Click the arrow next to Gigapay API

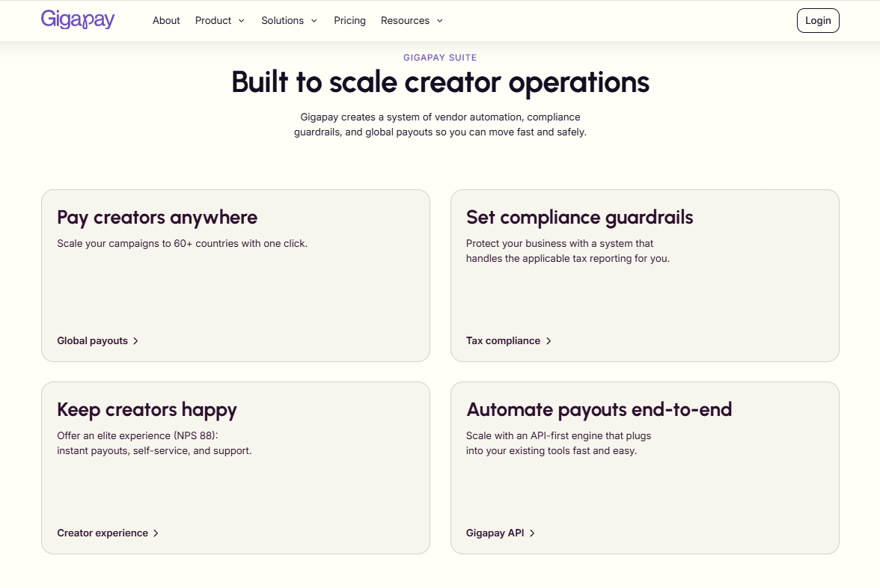tap(532, 533)
